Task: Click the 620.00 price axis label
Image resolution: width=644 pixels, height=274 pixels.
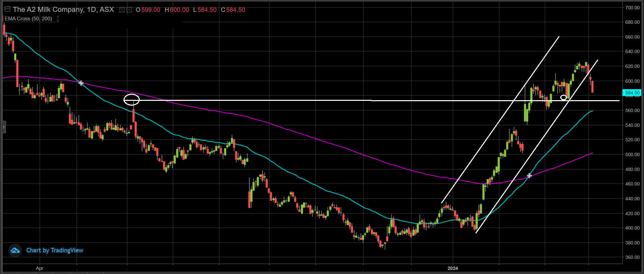Action: click(632, 66)
